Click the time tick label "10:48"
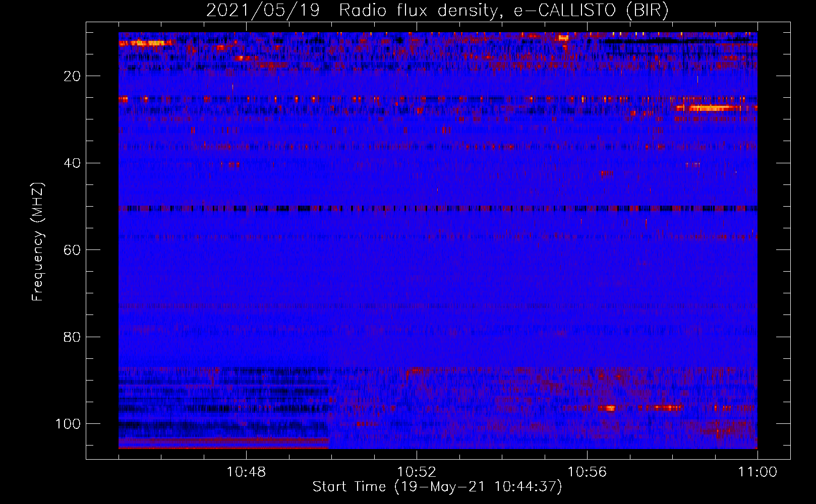The image size is (816, 504). tap(247, 472)
